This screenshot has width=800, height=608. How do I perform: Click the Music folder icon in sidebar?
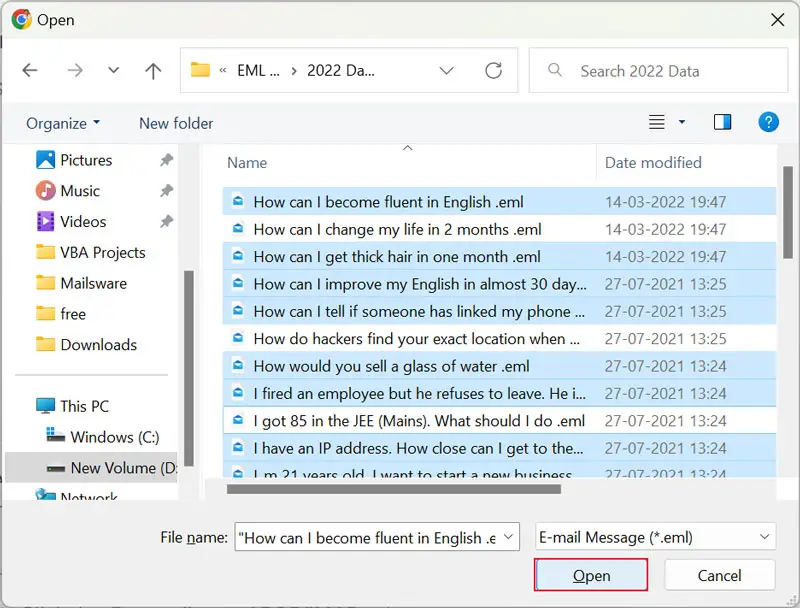click(x=46, y=191)
